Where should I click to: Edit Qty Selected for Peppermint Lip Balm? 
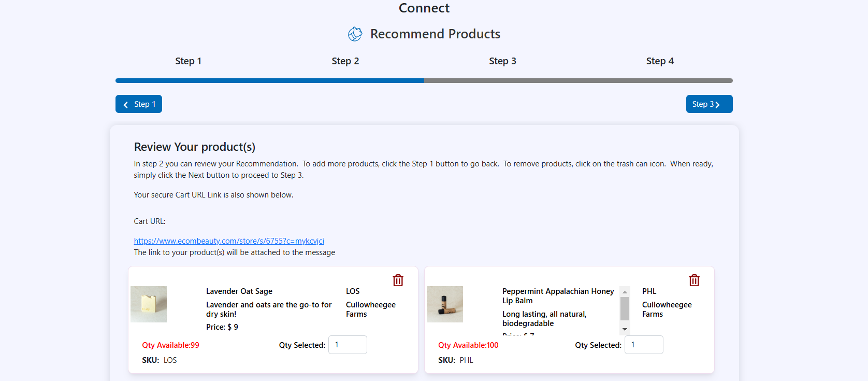(644, 345)
